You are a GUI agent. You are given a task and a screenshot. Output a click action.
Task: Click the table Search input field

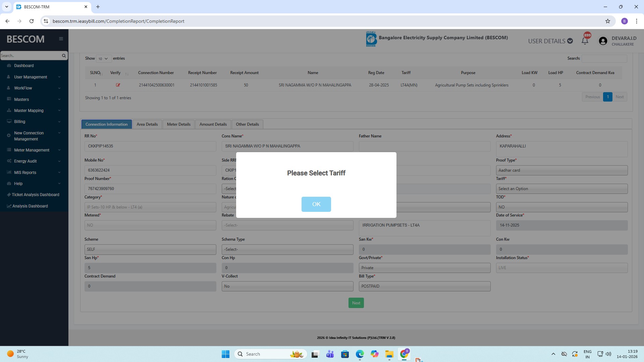(604, 59)
